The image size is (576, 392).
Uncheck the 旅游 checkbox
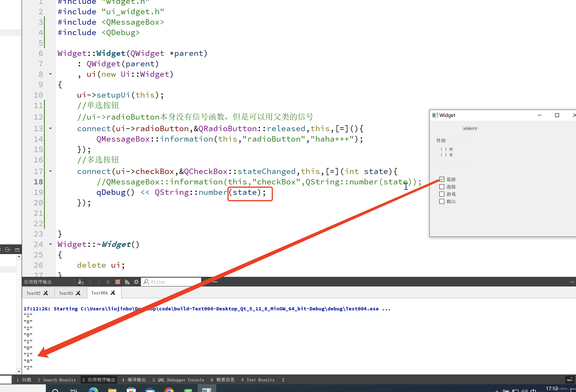(x=442, y=179)
